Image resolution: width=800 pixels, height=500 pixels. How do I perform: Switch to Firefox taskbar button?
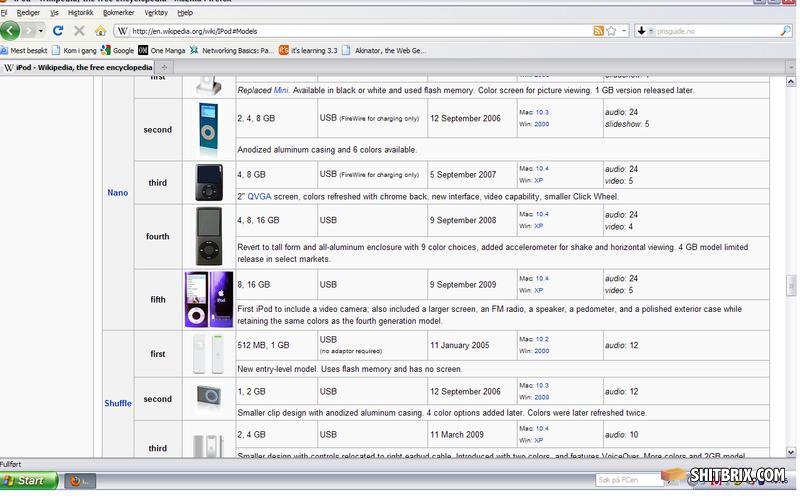pyautogui.click(x=81, y=481)
